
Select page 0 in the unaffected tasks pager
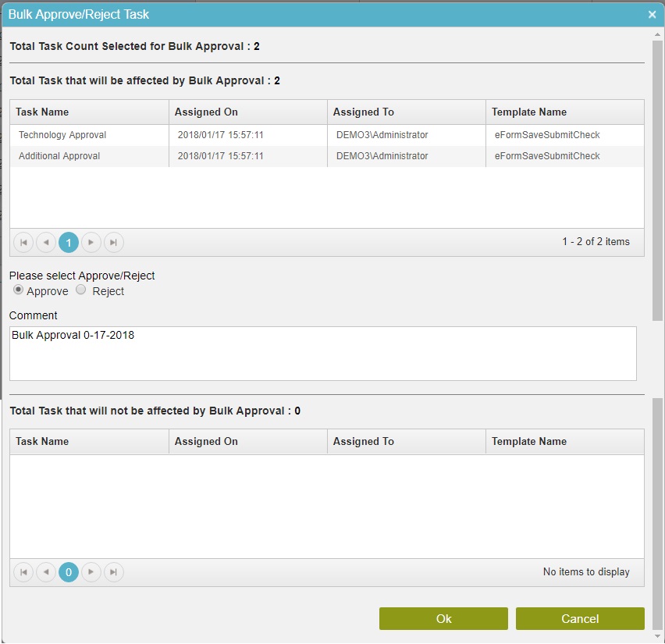point(68,572)
